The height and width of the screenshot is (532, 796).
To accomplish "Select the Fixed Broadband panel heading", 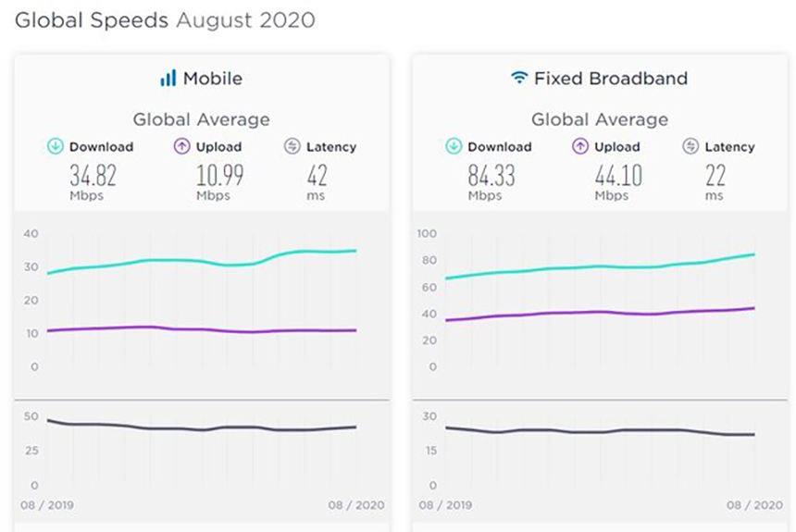I will [611, 79].
